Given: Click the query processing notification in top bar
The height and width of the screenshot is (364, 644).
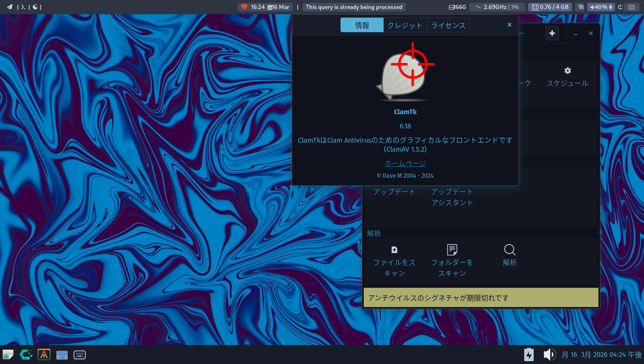Looking at the screenshot, I should click(354, 7).
